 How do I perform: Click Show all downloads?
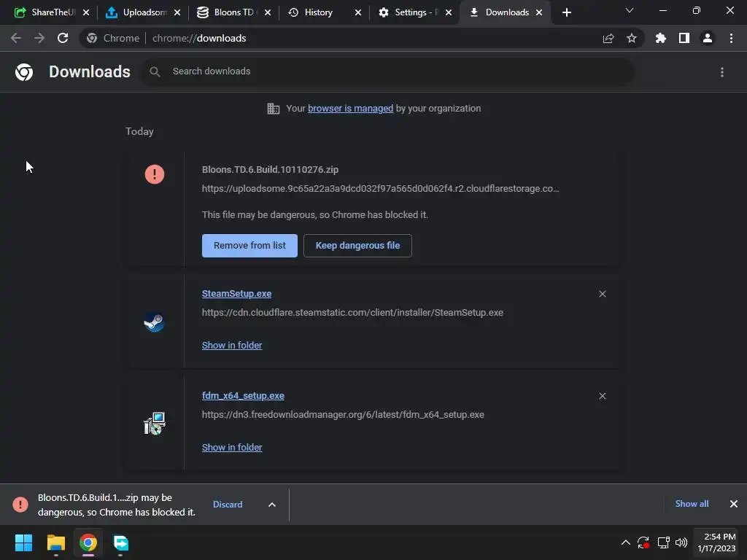(x=692, y=504)
